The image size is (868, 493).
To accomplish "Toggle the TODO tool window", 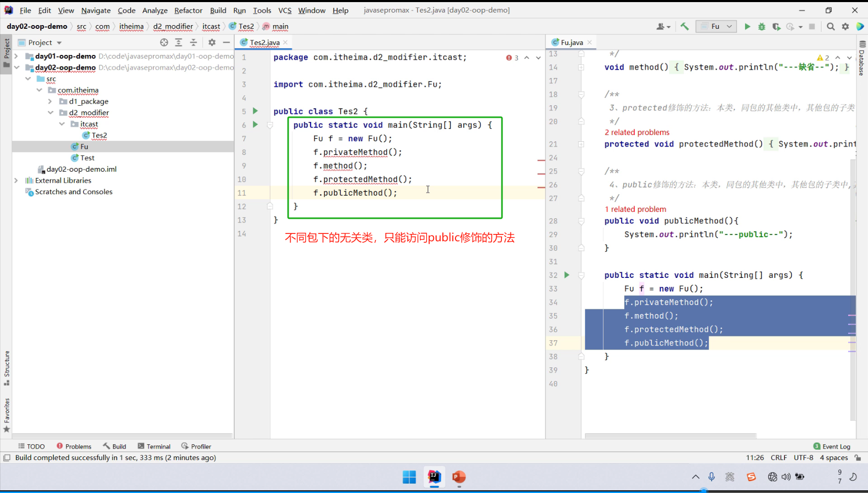I will 31,446.
